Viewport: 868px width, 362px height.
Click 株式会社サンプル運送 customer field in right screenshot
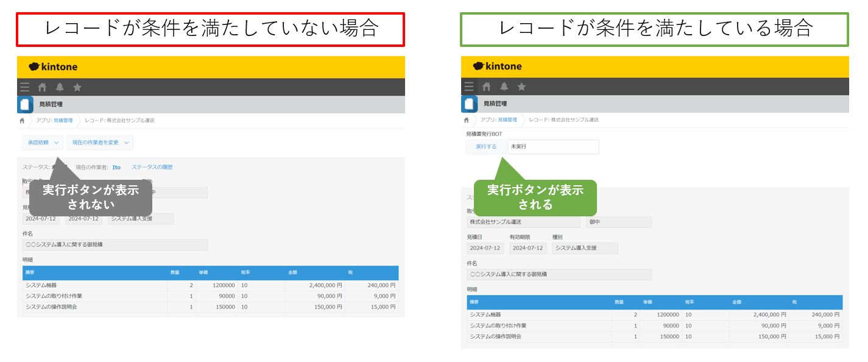pos(523,222)
